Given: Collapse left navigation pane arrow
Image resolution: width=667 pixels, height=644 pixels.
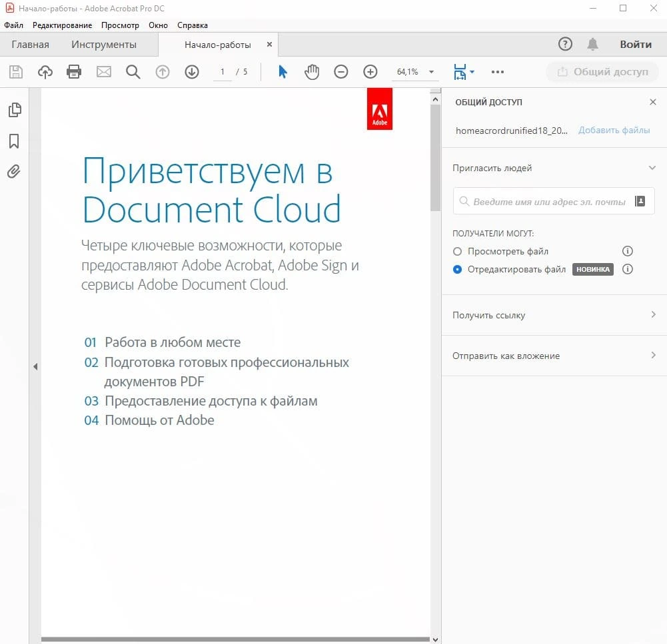Looking at the screenshot, I should tap(35, 366).
